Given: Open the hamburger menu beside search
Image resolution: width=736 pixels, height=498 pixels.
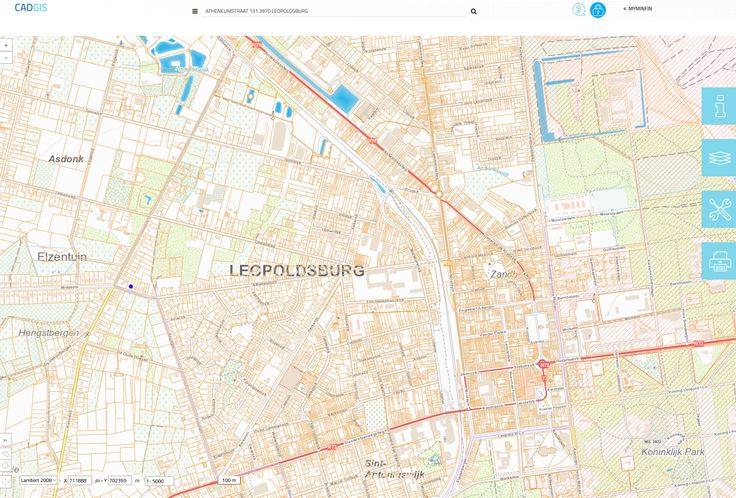Looking at the screenshot, I should click(195, 11).
